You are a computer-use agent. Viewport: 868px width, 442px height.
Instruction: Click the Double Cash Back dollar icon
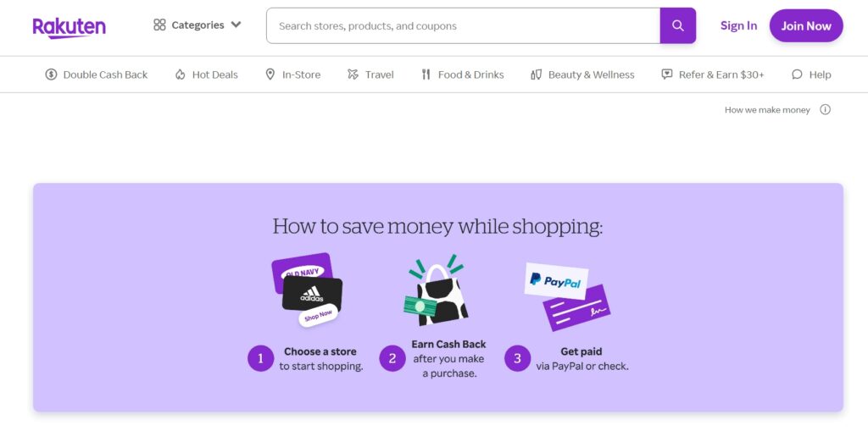click(51, 75)
